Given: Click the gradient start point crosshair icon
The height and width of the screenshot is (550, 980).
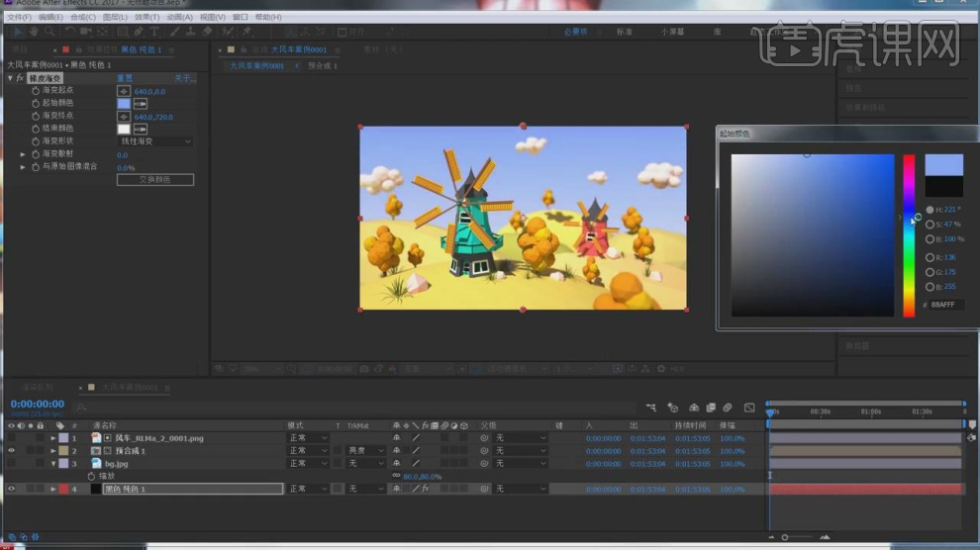Looking at the screenshot, I should (x=124, y=91).
